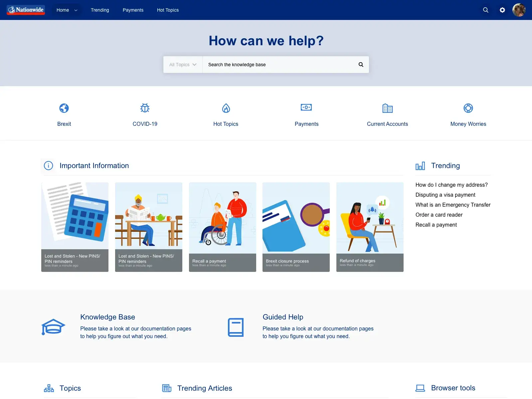Select the Hot Topics flame icon
This screenshot has height=399, width=532.
(x=226, y=108)
